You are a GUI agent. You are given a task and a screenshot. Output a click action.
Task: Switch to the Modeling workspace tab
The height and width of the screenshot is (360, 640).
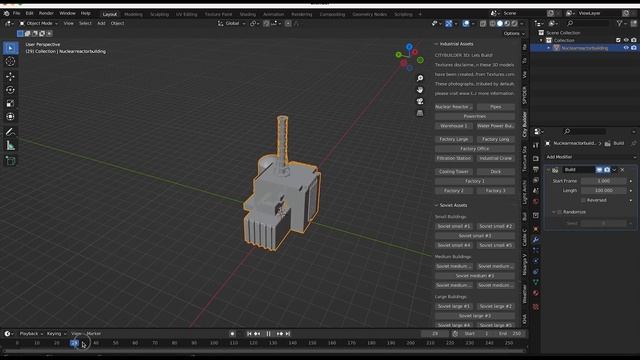pos(133,14)
